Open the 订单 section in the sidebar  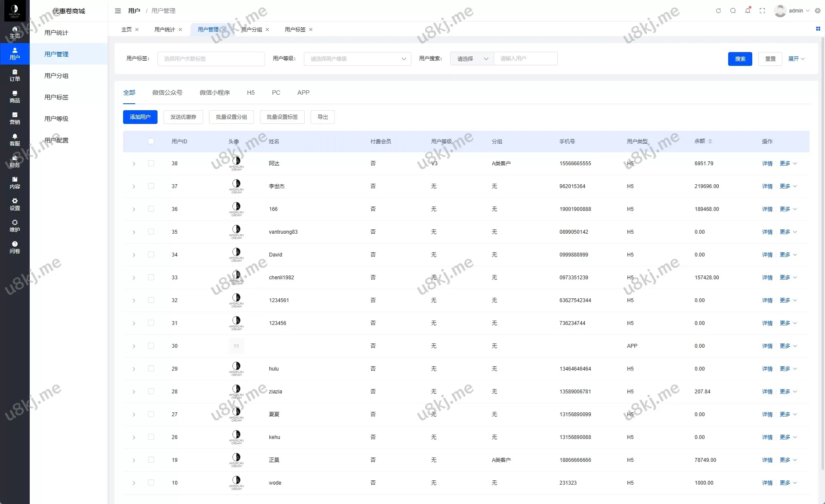[x=15, y=75]
